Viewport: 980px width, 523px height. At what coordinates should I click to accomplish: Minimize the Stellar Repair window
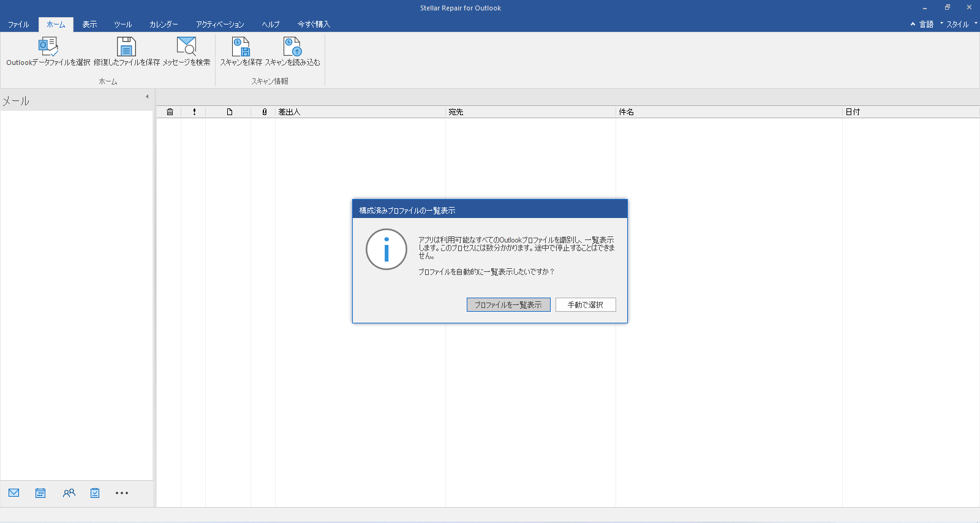click(925, 8)
